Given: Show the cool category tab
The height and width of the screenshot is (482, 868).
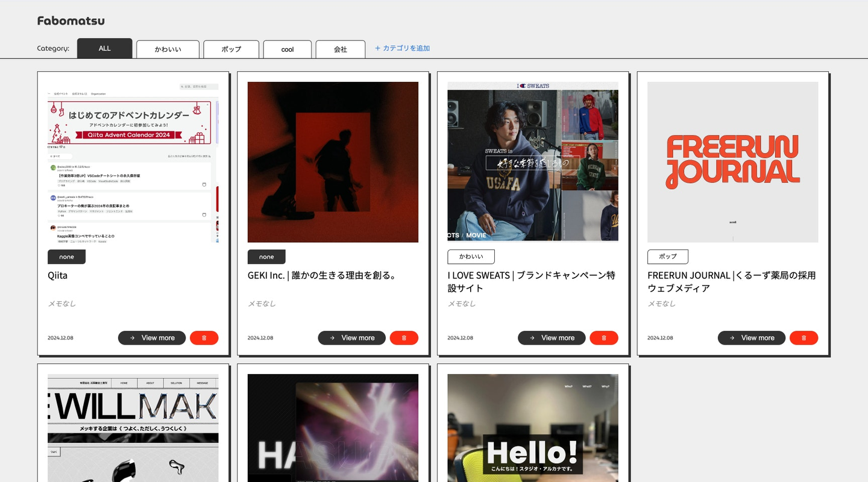Looking at the screenshot, I should [x=288, y=49].
